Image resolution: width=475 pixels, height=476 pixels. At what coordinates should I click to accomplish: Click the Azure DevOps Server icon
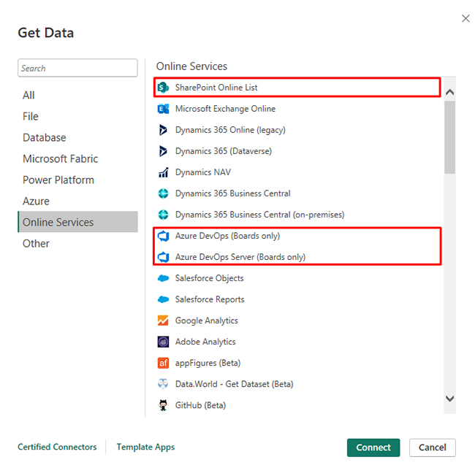point(163,257)
